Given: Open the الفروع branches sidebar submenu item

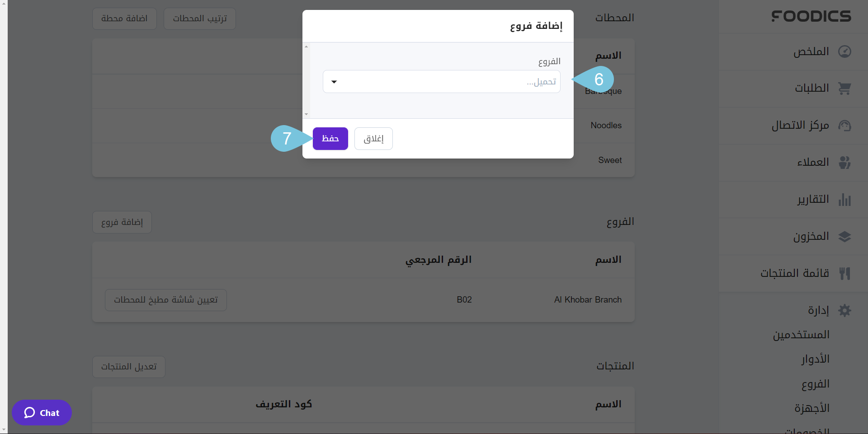Looking at the screenshot, I should 815,384.
